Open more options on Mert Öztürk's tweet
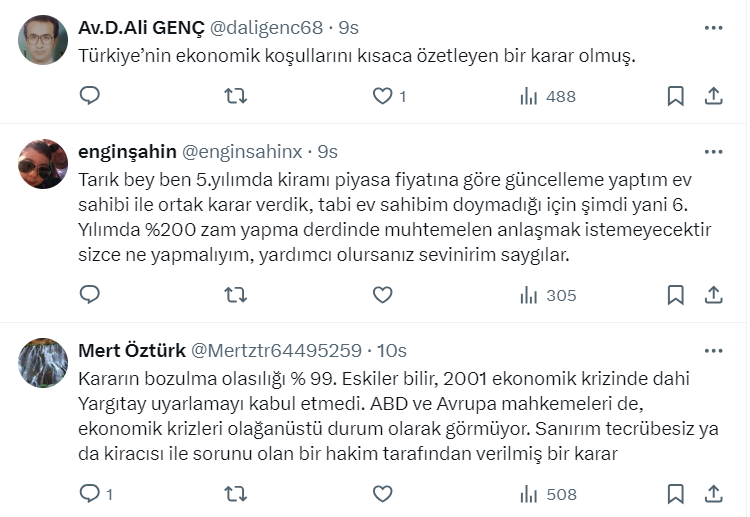The image size is (750, 517). pos(713,351)
